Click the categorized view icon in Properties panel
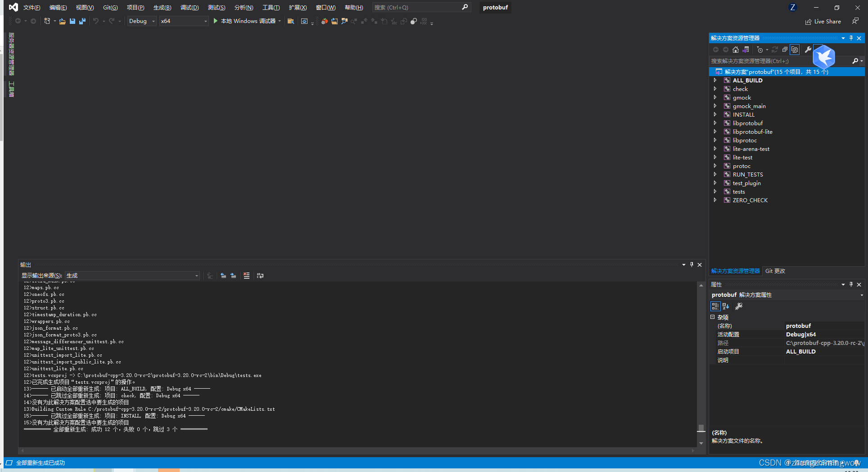 coord(715,306)
